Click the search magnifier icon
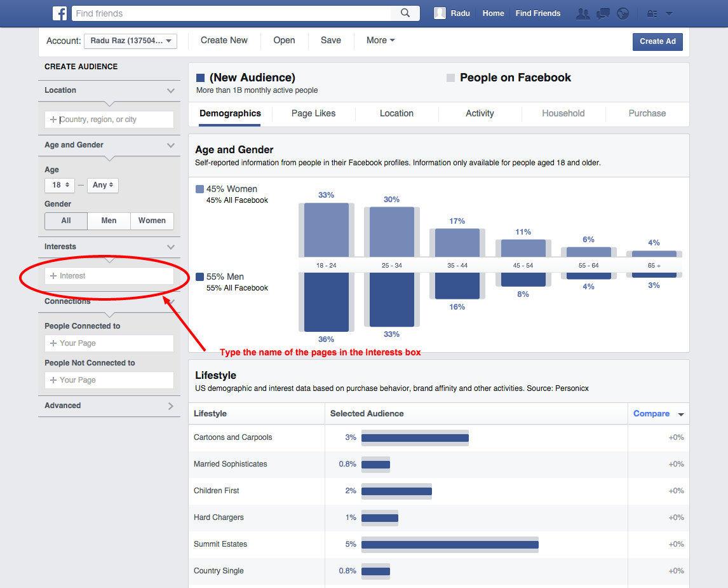 pyautogui.click(x=405, y=13)
